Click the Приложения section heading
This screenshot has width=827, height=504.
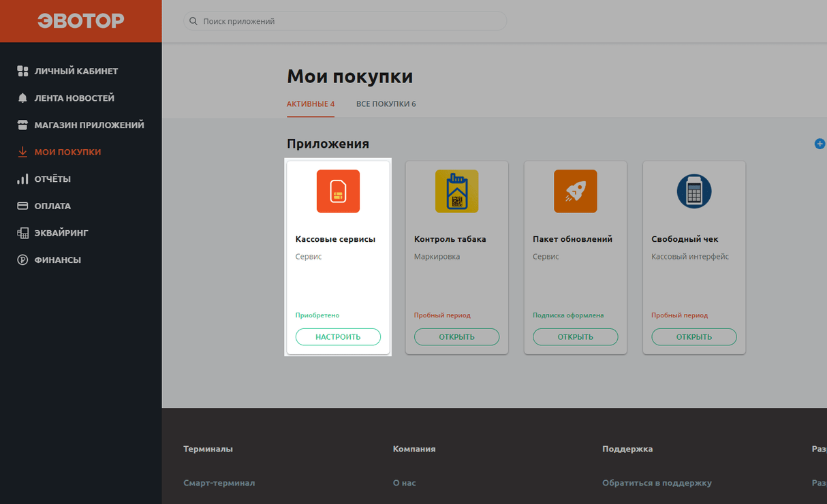pyautogui.click(x=328, y=144)
